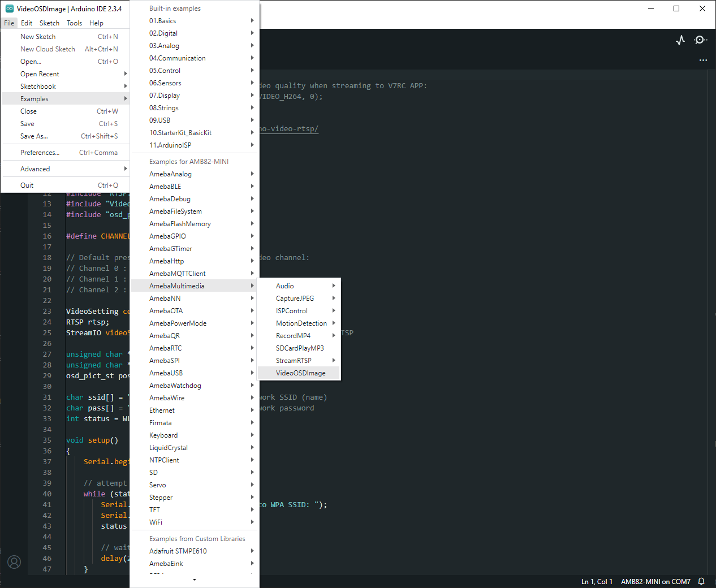Select Preferences from the File menu
The image size is (716, 588).
coord(40,153)
